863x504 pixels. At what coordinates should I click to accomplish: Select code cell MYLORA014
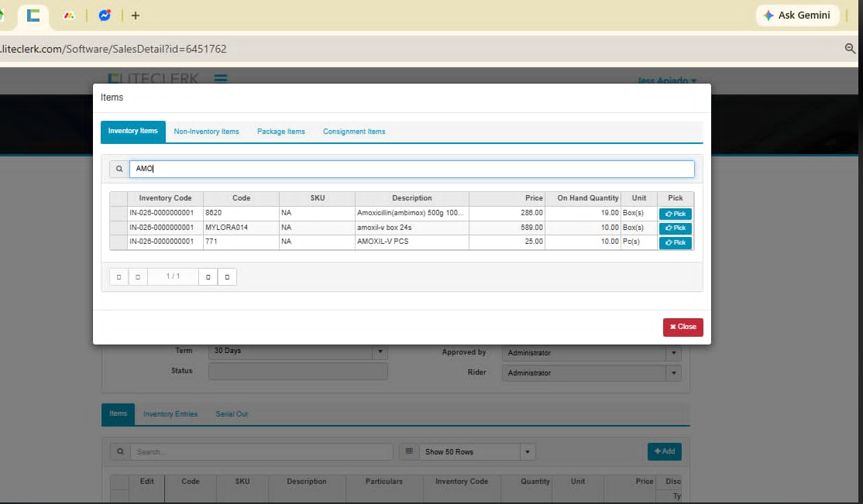click(241, 228)
